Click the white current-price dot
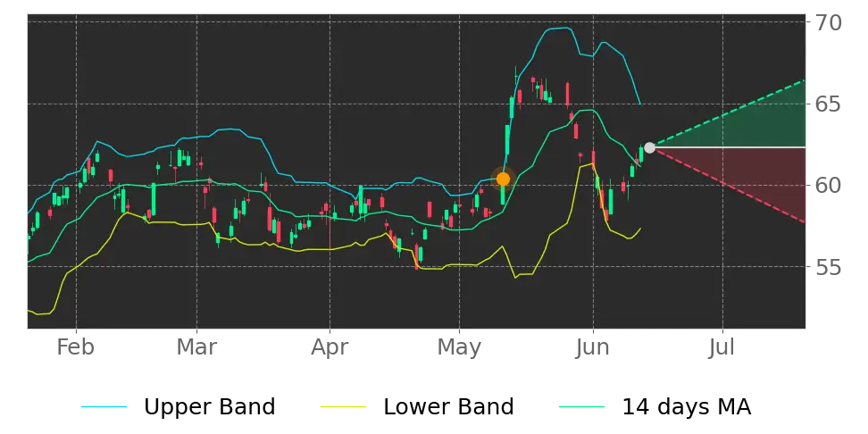The width and height of the screenshot is (868, 434). (x=650, y=148)
